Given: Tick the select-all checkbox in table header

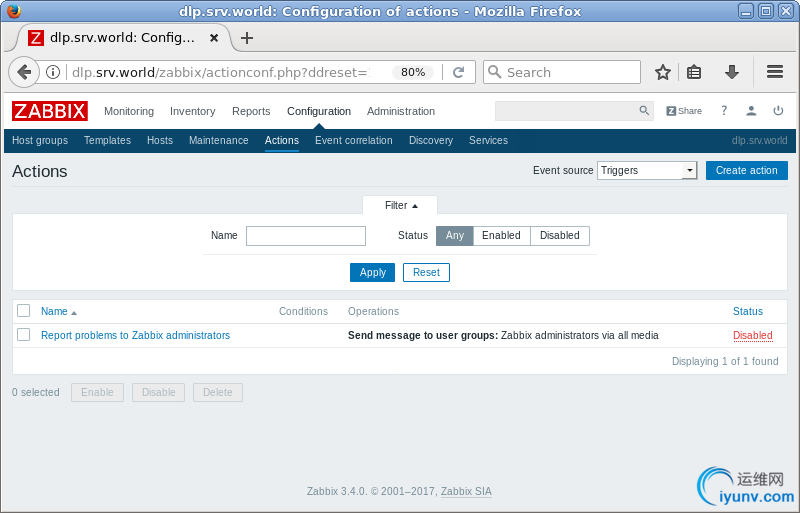Looking at the screenshot, I should pyautogui.click(x=23, y=310).
